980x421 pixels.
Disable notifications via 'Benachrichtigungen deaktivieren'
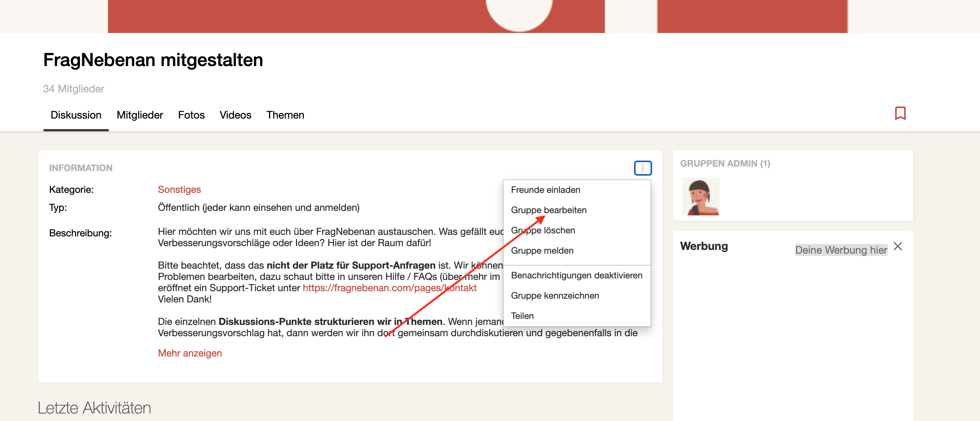pyautogui.click(x=576, y=275)
